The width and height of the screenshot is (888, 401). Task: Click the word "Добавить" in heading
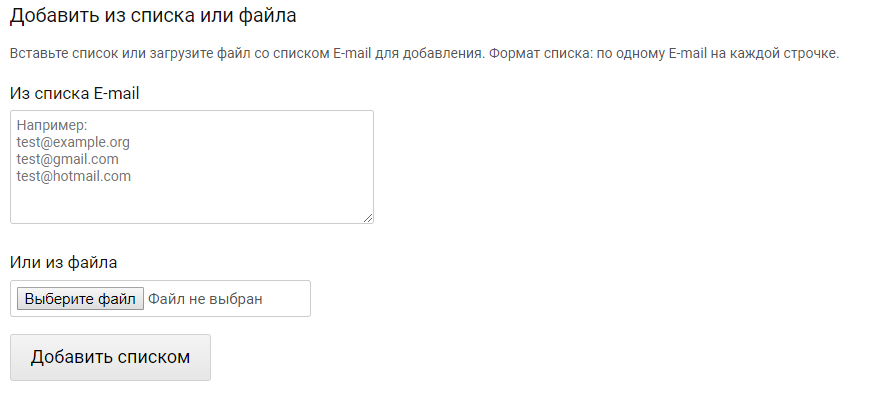[x=50, y=17]
